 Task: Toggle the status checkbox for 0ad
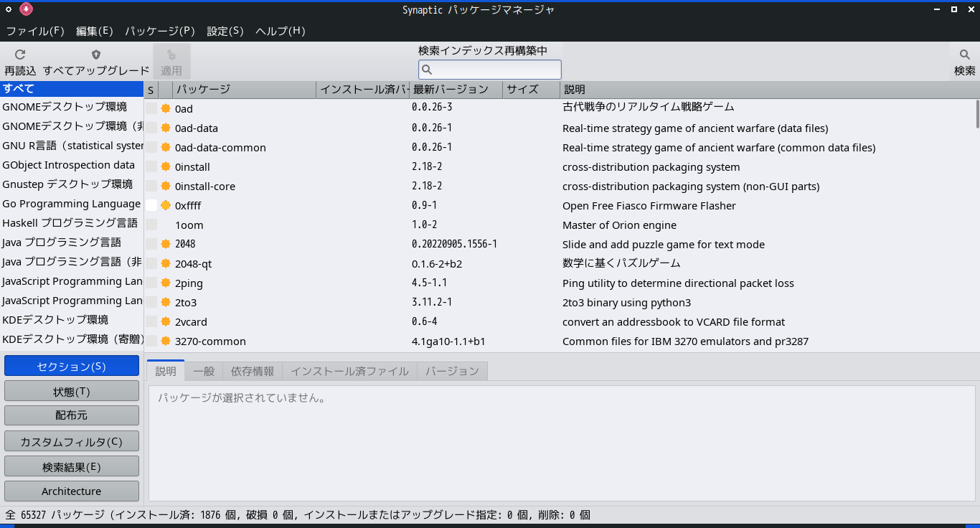[x=151, y=108]
